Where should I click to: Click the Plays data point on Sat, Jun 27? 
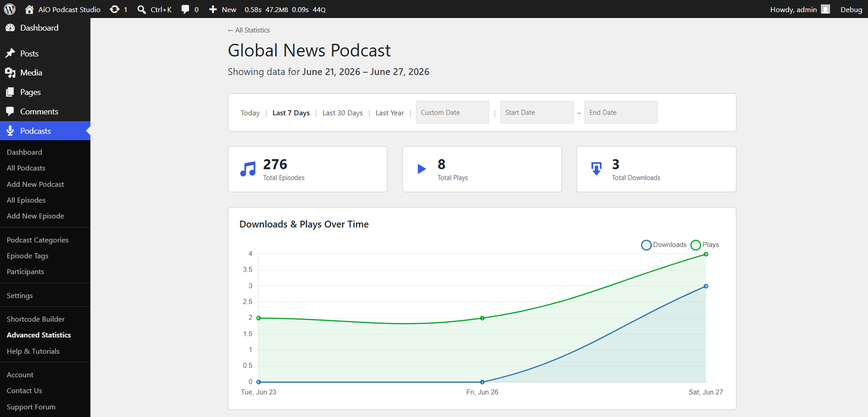(x=706, y=254)
